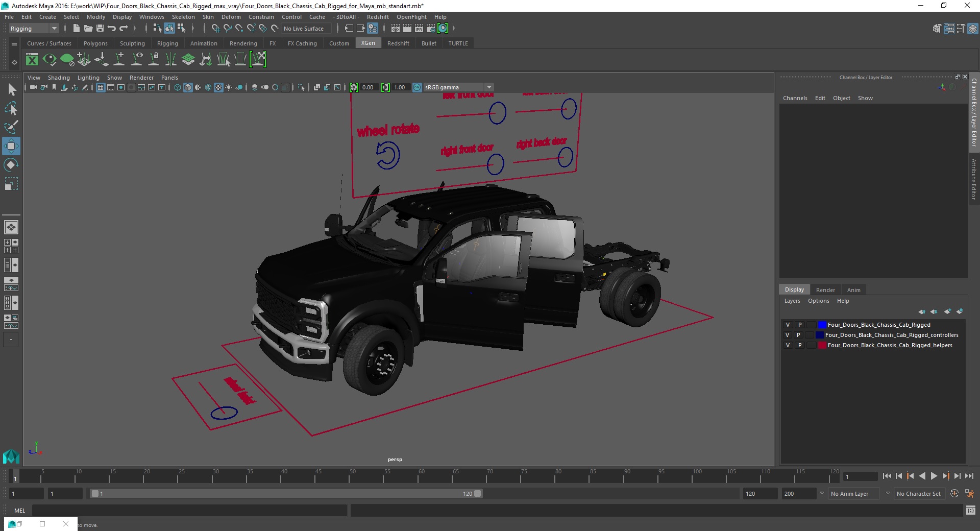This screenshot has width=980, height=531.
Task: Switch to the Anim layer tab
Action: [x=853, y=289]
